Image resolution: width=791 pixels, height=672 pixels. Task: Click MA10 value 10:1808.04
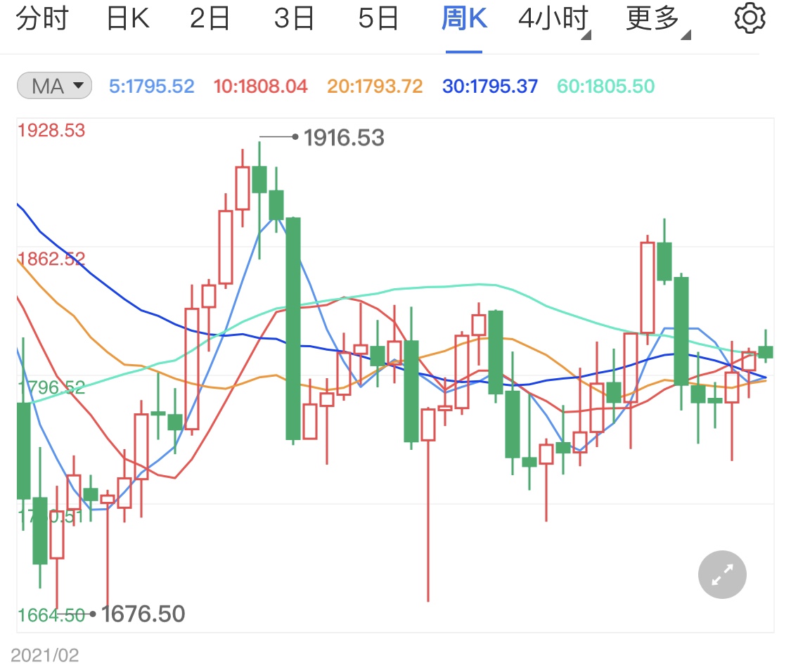tap(260, 86)
